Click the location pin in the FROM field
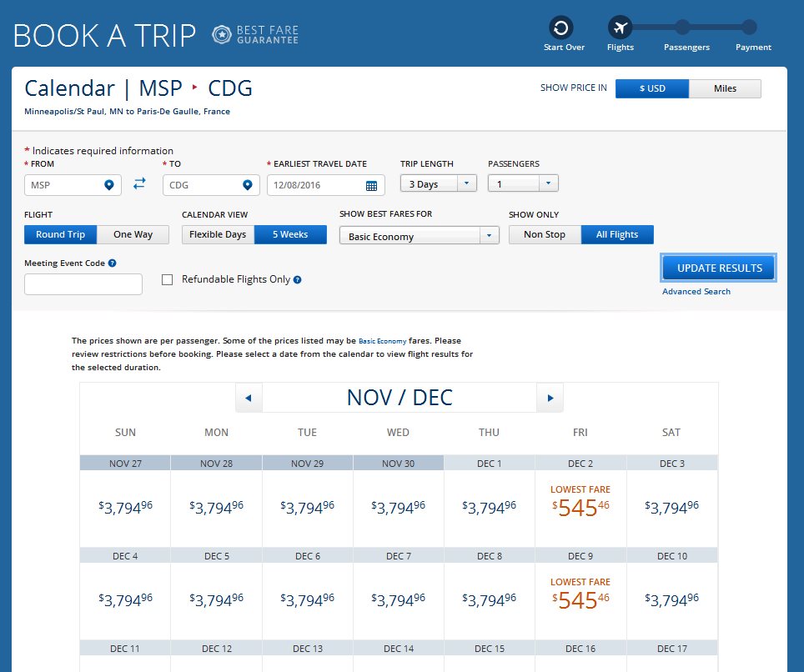This screenshot has height=672, width=804. coord(108,185)
